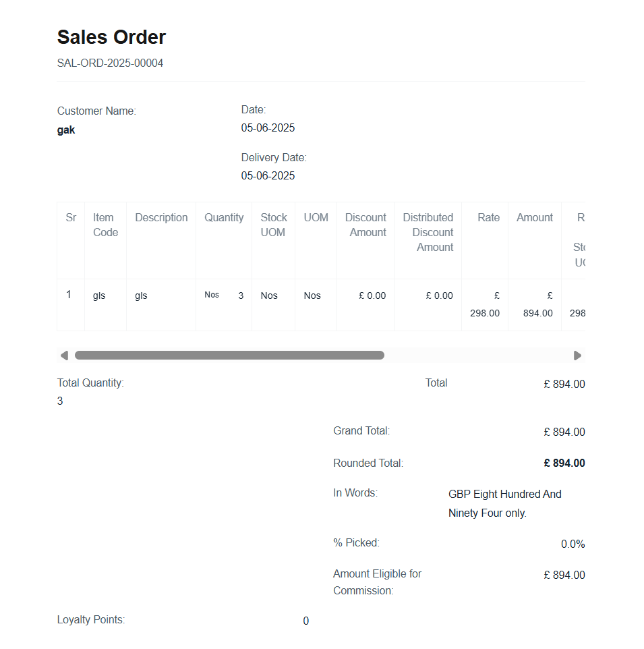Image resolution: width=644 pixels, height=649 pixels.
Task: Click the Distributed Discount Amount column header
Action: 428,232
